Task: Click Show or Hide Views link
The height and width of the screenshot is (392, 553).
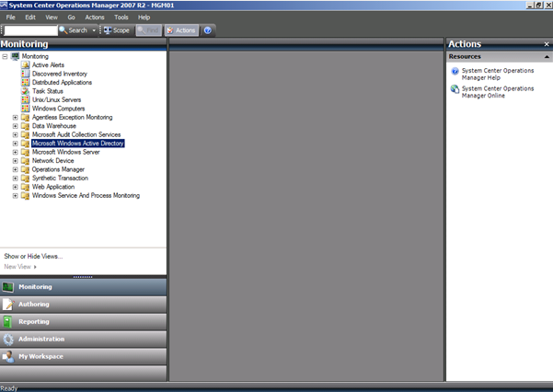Action: 33,256
